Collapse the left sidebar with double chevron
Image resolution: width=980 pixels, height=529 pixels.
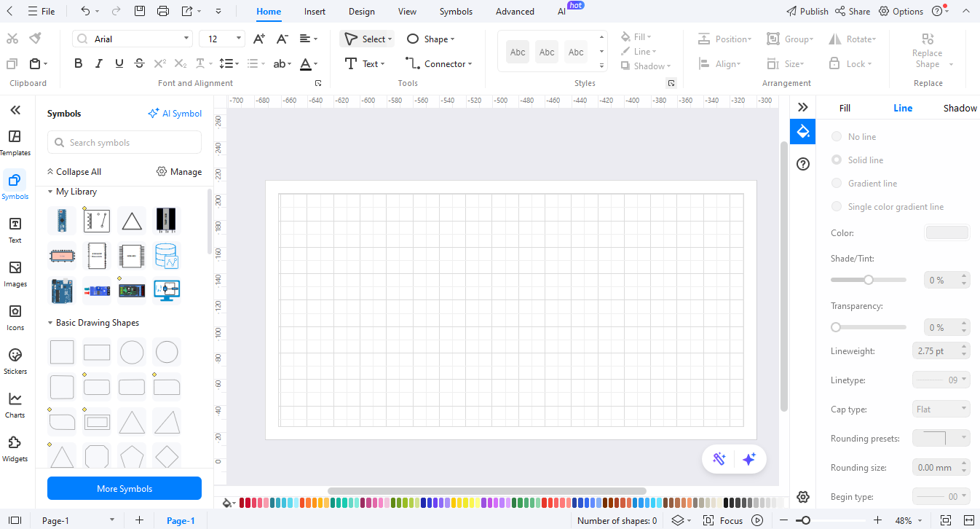point(15,110)
